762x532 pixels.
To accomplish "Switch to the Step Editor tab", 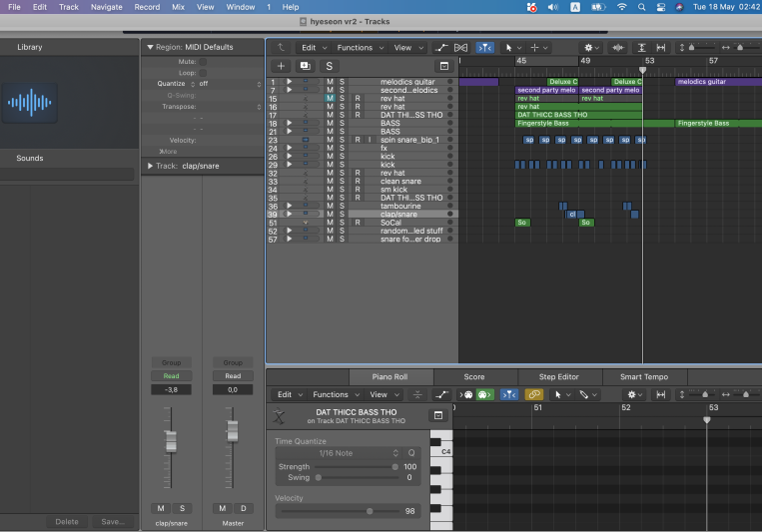I will pos(559,376).
